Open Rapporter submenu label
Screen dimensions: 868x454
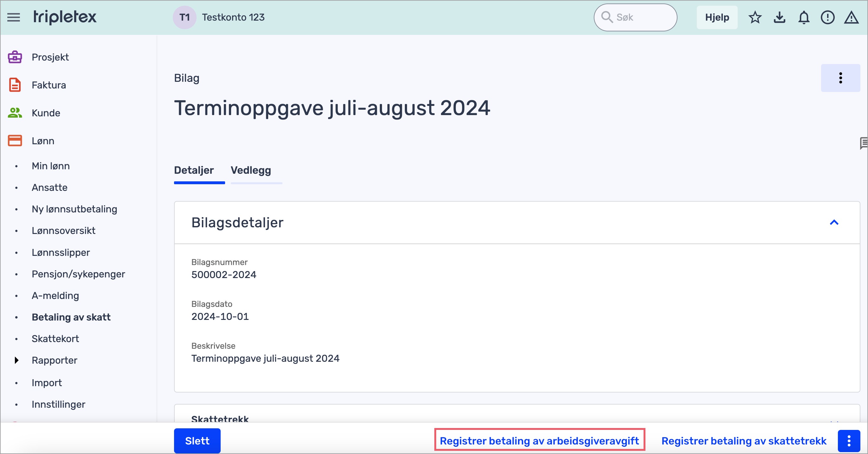tap(54, 360)
